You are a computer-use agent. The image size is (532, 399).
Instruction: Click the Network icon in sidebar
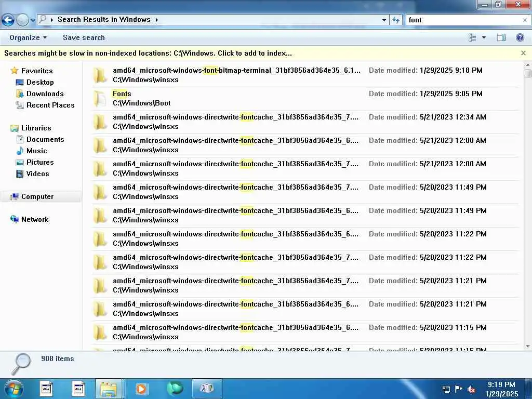[x=14, y=220]
